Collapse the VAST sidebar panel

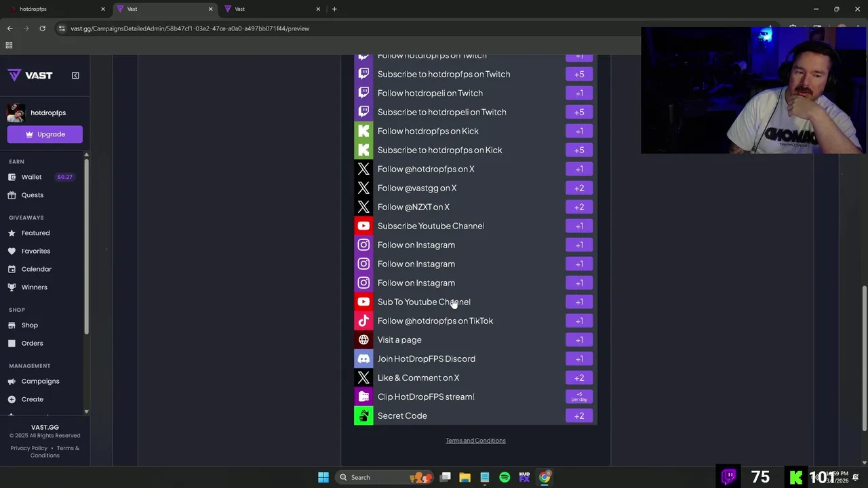pyautogui.click(x=75, y=75)
